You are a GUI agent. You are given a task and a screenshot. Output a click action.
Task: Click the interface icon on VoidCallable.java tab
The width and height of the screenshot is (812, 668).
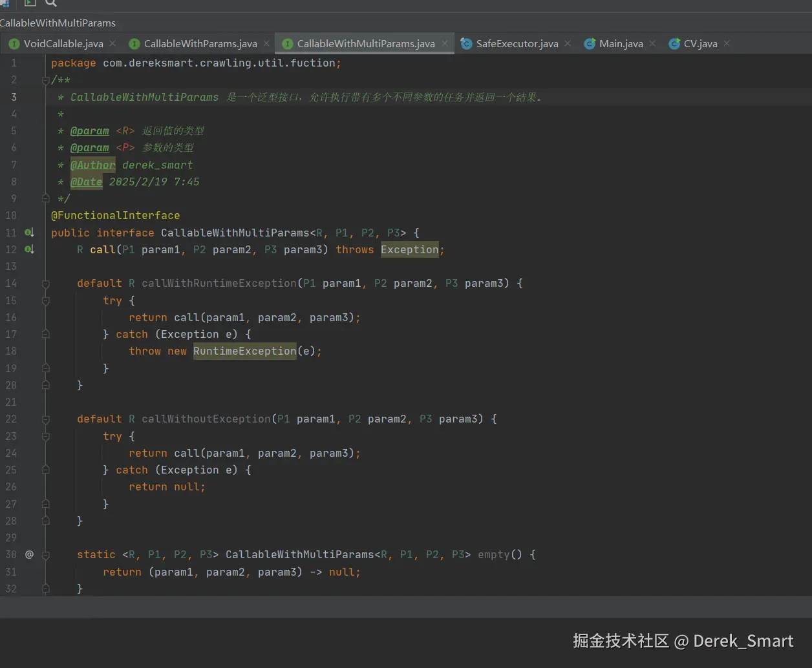(14, 44)
